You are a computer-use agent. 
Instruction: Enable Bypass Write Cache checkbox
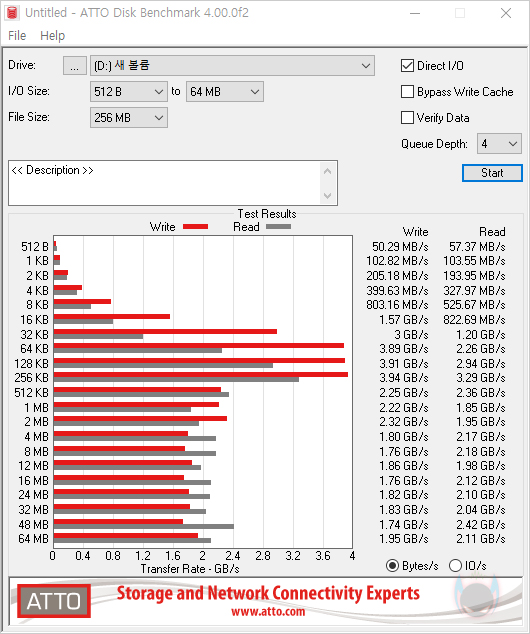click(407, 92)
